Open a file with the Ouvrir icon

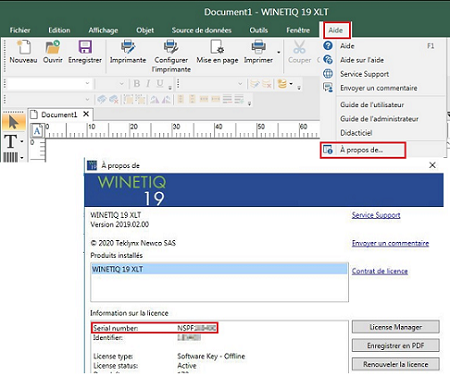53,47
